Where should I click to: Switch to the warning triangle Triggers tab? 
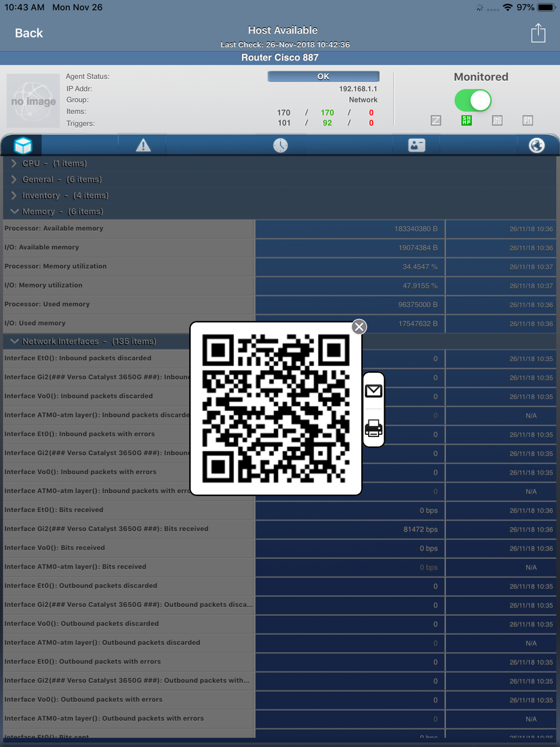pyautogui.click(x=143, y=146)
